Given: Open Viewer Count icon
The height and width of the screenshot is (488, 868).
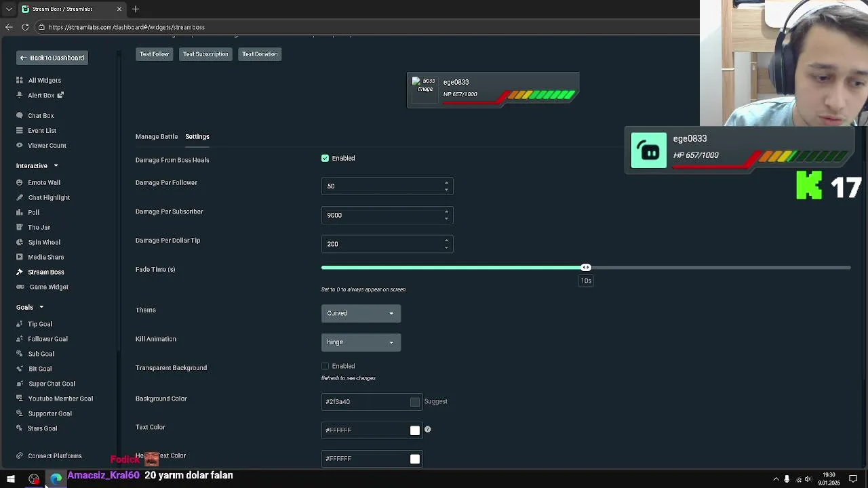Looking at the screenshot, I should pos(20,145).
